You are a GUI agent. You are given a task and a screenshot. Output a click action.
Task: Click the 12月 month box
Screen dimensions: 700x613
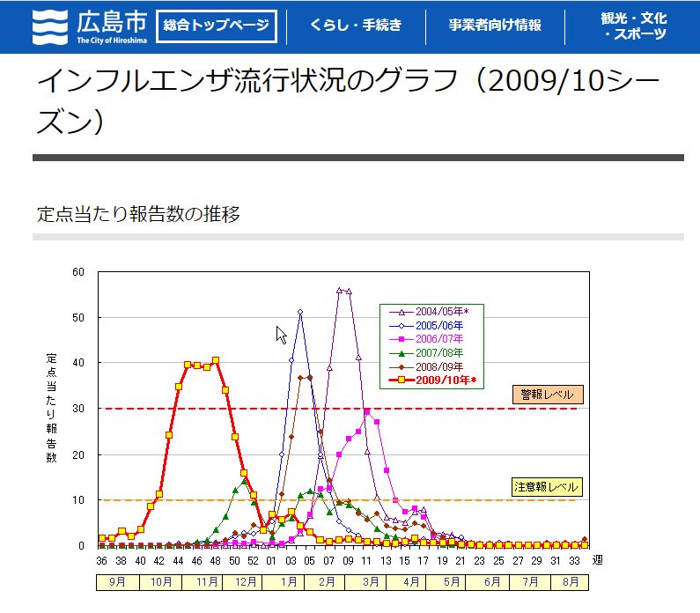(242, 582)
